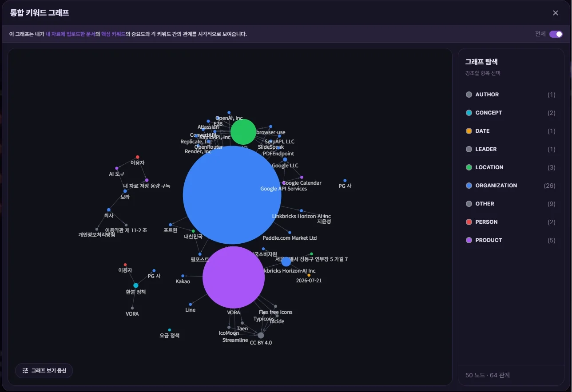Highlight ORGANIZATION category in legend
This screenshot has width=572, height=392.
(511, 186)
